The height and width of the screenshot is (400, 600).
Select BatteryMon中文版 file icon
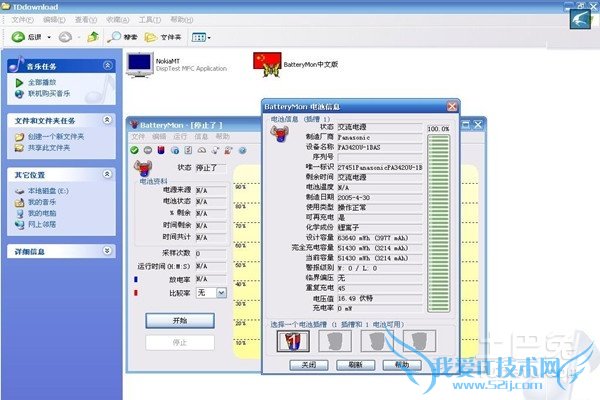coord(267,65)
